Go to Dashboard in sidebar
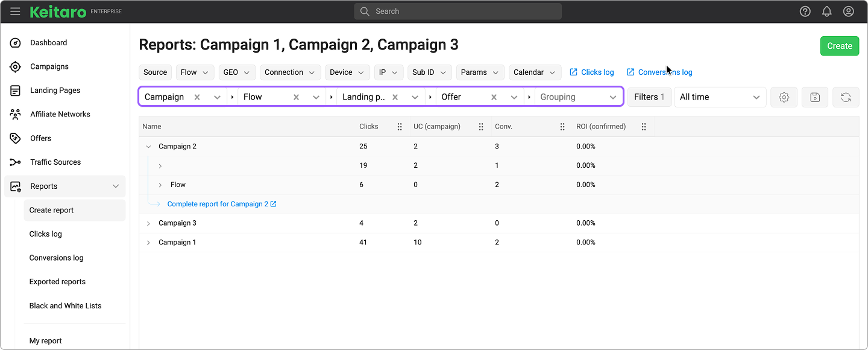 tap(48, 43)
